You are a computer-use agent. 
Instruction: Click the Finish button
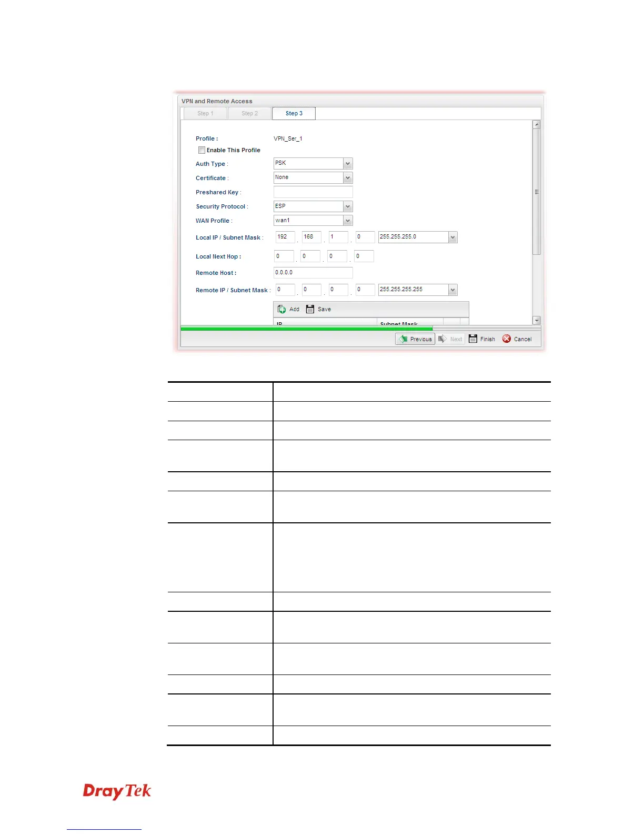click(482, 339)
